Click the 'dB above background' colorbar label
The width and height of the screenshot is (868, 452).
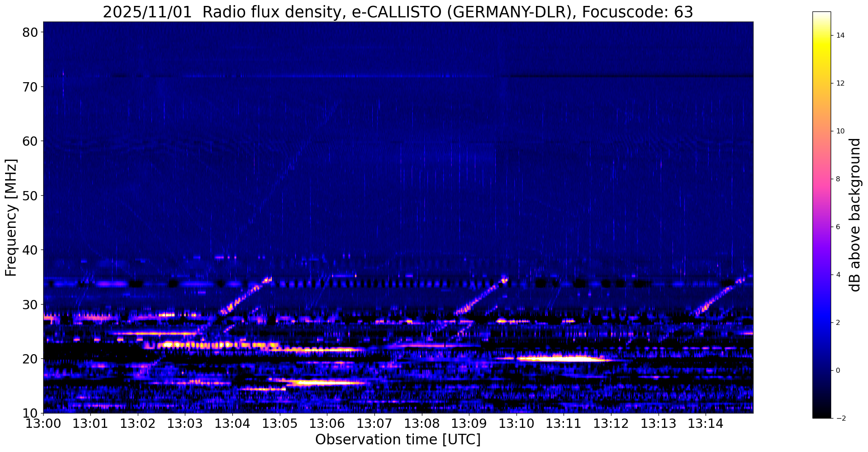tap(855, 215)
